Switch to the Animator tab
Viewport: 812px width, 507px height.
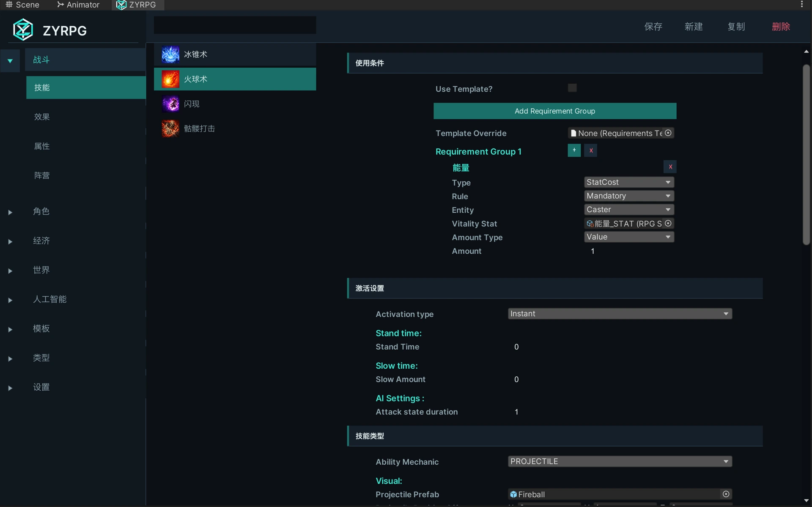(x=78, y=5)
